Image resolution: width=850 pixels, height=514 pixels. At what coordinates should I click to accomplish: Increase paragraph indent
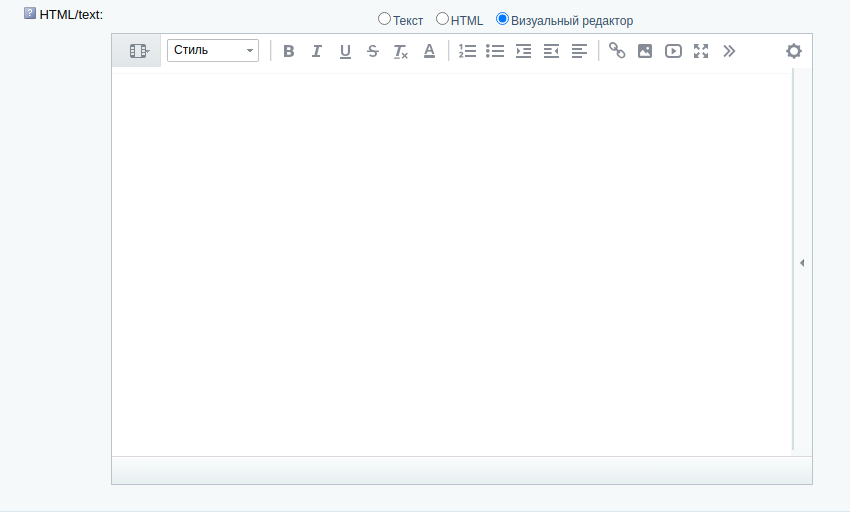click(x=523, y=51)
